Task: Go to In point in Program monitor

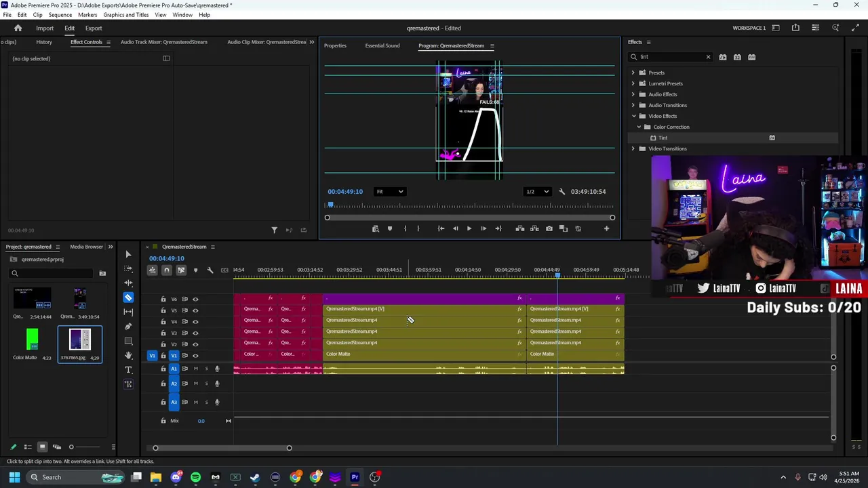Action: [x=441, y=228]
